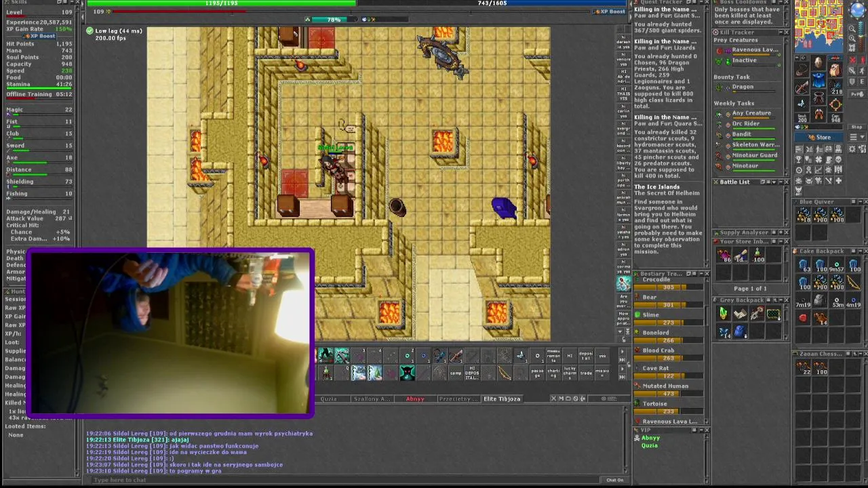
Task: Click the chat M messages icon
Action: 561,399
